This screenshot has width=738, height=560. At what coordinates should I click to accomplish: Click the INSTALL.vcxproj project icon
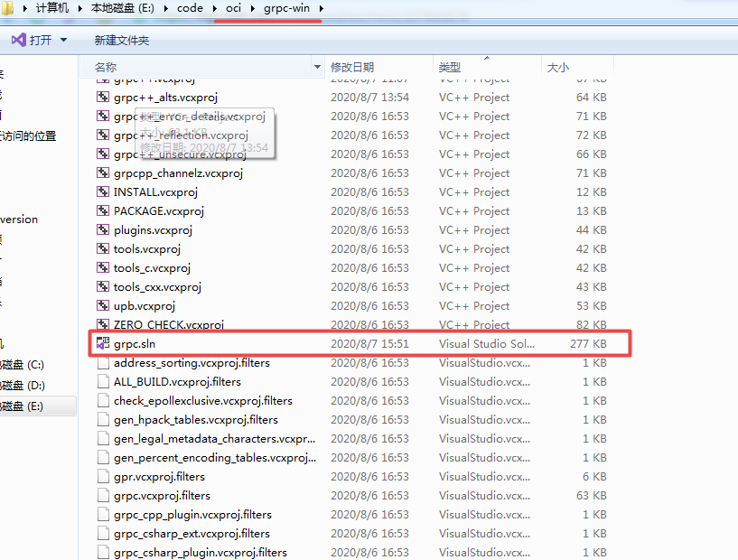(103, 191)
